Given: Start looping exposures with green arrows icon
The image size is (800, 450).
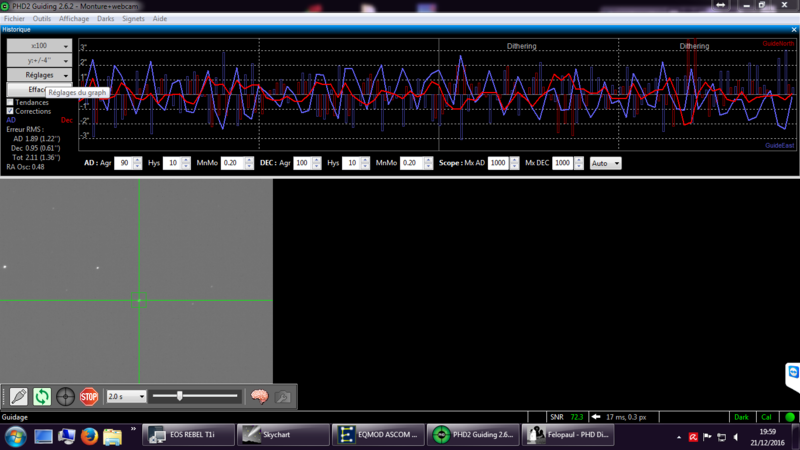Looking at the screenshot, I should tap(42, 396).
